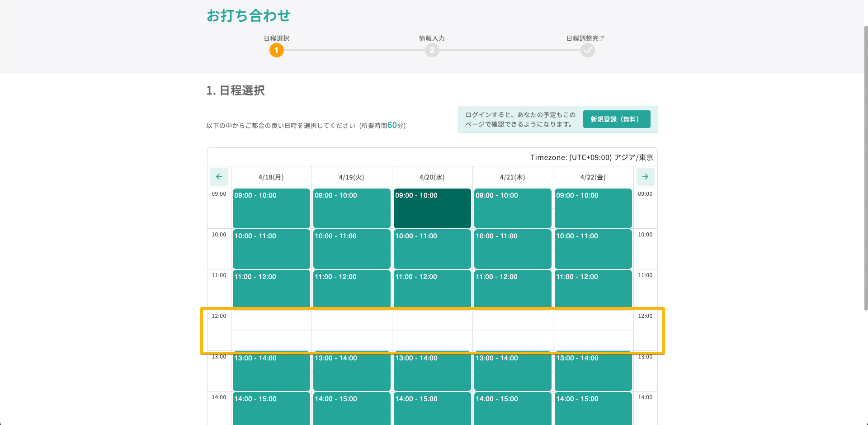
Task: Click the 4/22(金) column header
Action: click(593, 177)
